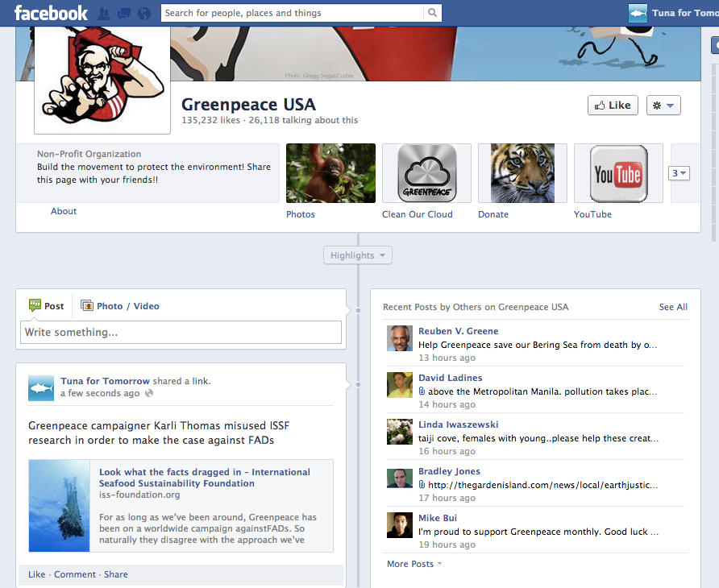The image size is (719, 588).
Task: Click Tuna for Tomorrow's fish avatar in post
Action: coord(41,388)
